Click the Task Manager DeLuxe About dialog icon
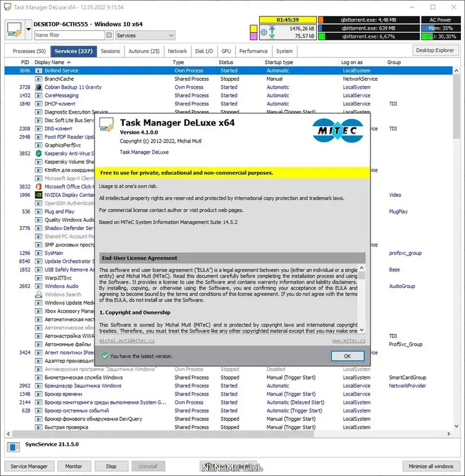The height and width of the screenshot is (476, 465). click(x=106, y=125)
